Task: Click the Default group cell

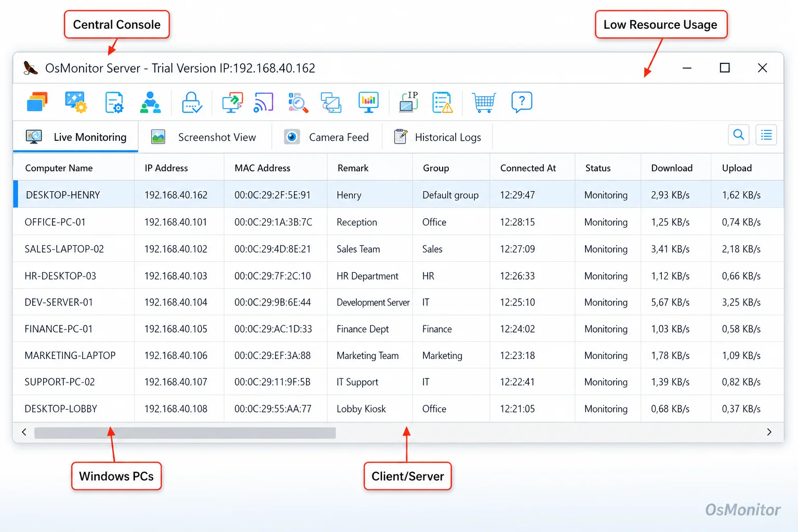Action: [450, 195]
